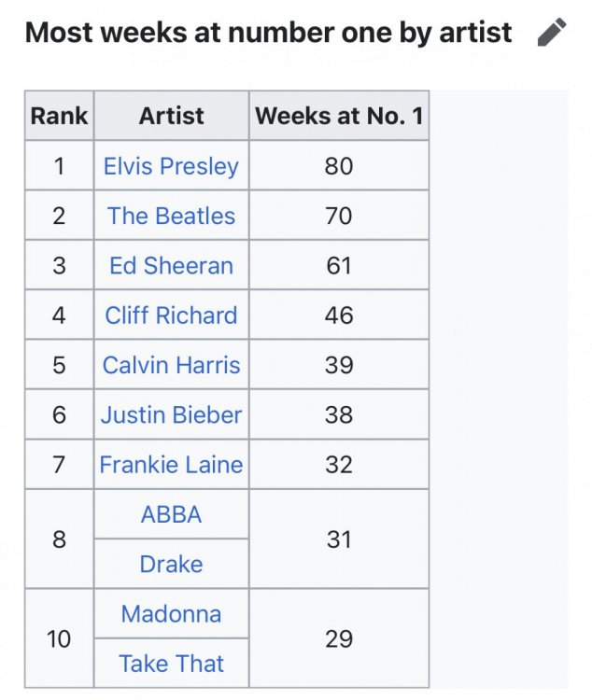
Task: Click the Weeks at No. 1 header
Action: 339,116
